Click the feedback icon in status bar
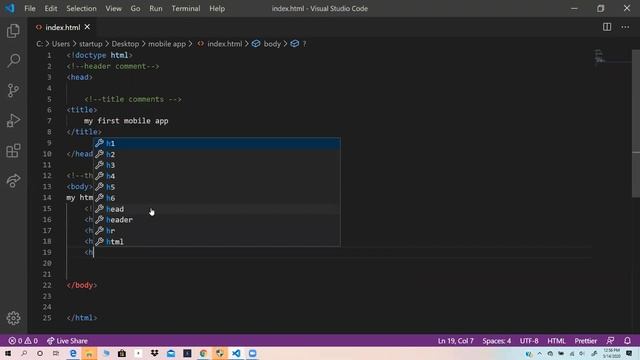 click(x=610, y=341)
